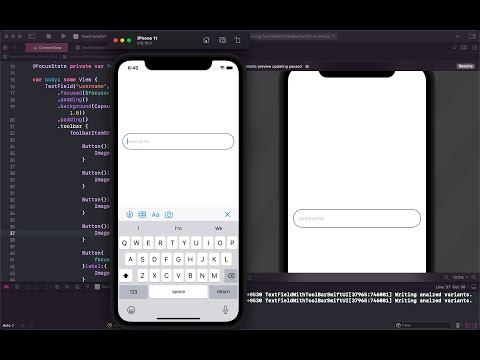Image resolution: width=480 pixels, height=360 pixels.
Task: Select the second TextField editor tab
Action: click(x=91, y=48)
